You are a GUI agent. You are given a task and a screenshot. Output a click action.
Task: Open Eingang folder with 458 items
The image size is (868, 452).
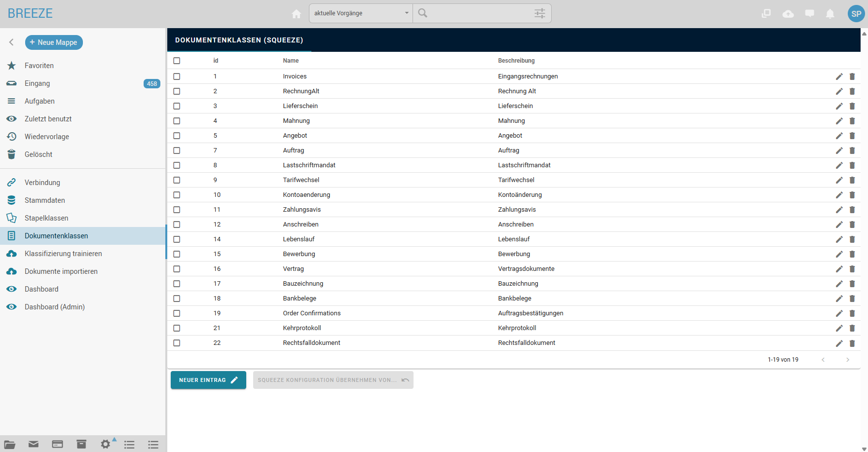point(82,83)
